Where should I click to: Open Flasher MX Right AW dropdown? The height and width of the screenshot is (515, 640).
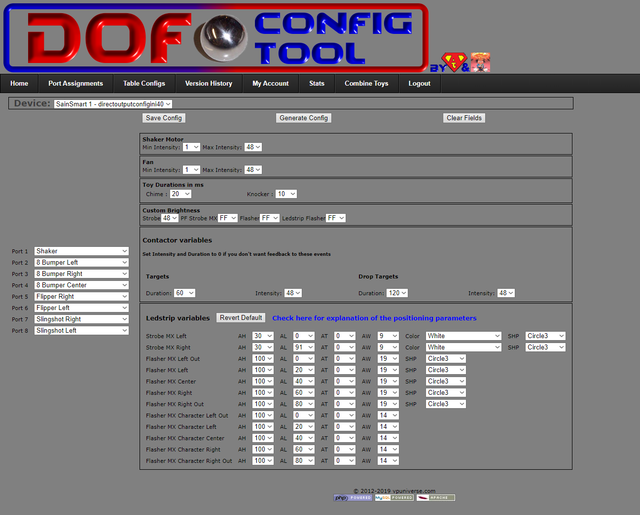click(388, 393)
